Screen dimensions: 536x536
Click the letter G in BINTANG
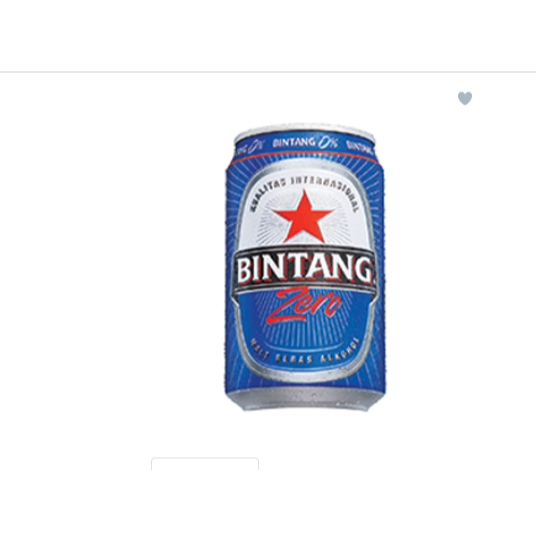coord(363,269)
